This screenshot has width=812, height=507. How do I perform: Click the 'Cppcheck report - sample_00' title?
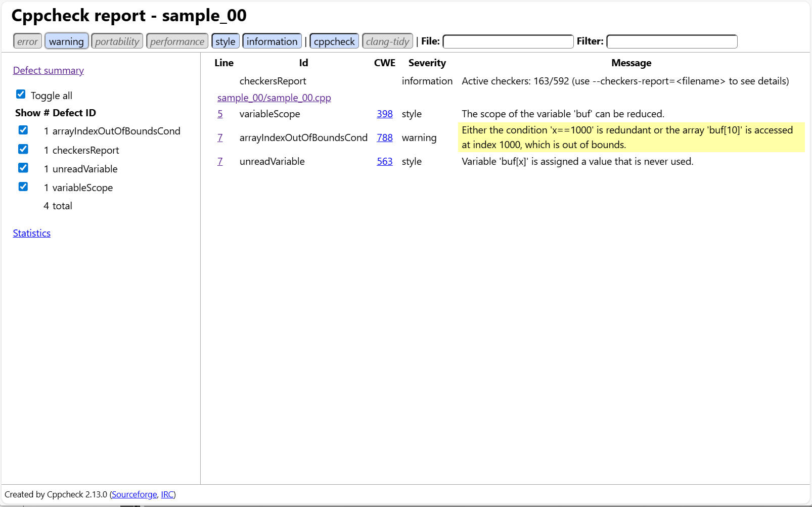pos(129,16)
